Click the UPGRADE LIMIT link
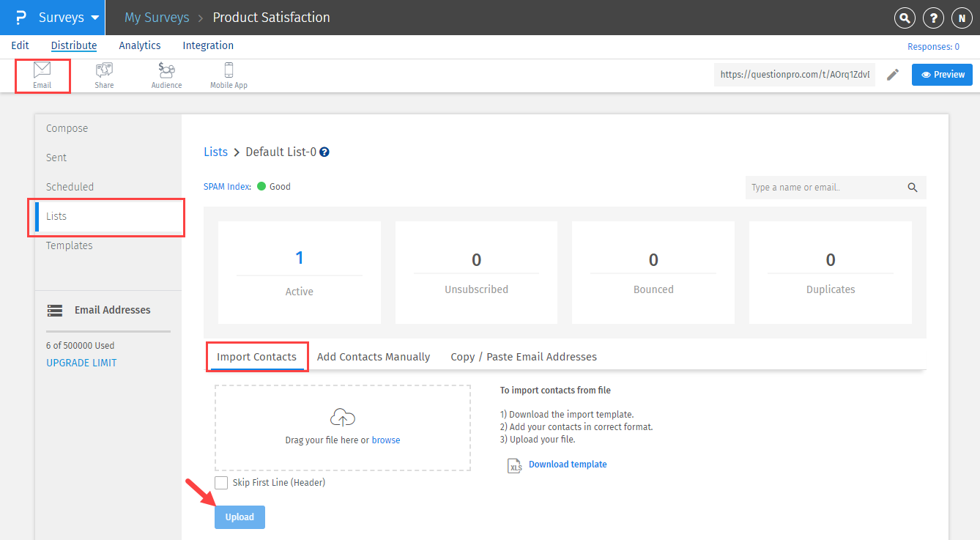This screenshot has height=540, width=980. click(81, 363)
